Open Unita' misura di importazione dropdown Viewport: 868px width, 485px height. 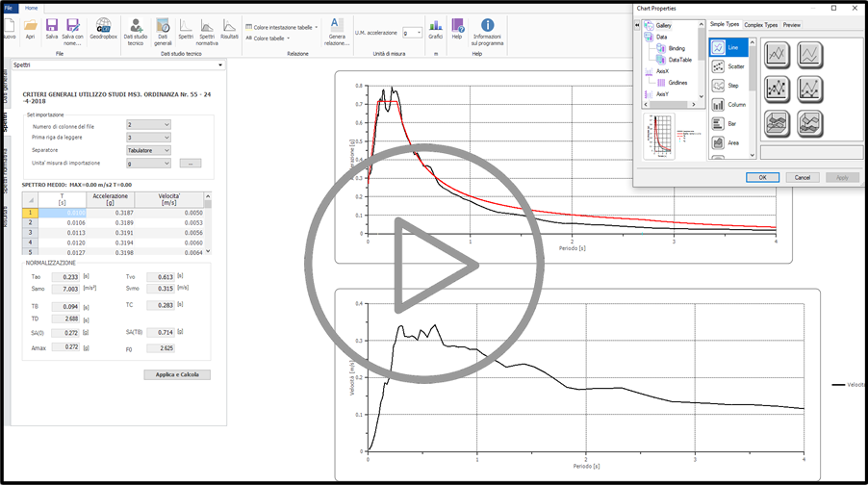point(148,164)
